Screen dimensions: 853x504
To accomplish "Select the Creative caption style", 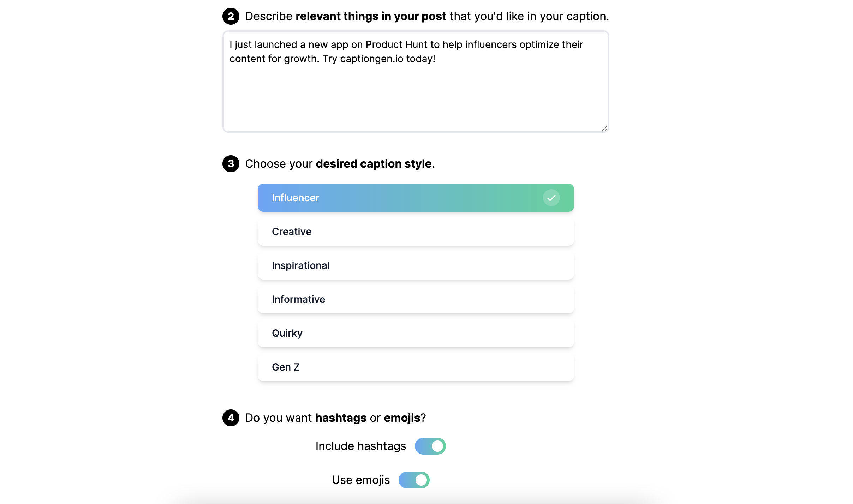I will tap(416, 232).
